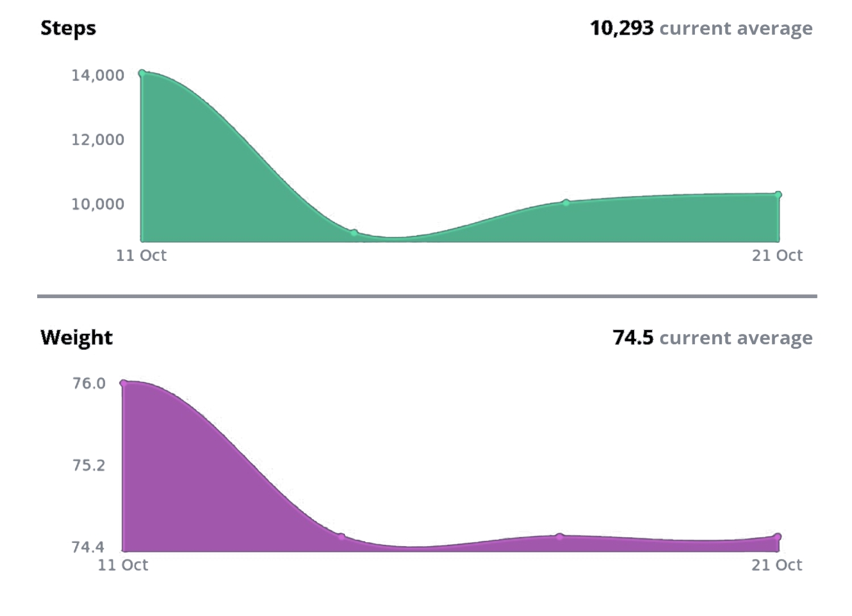
Task: Click the 74.5 current average value
Action: coord(633,337)
